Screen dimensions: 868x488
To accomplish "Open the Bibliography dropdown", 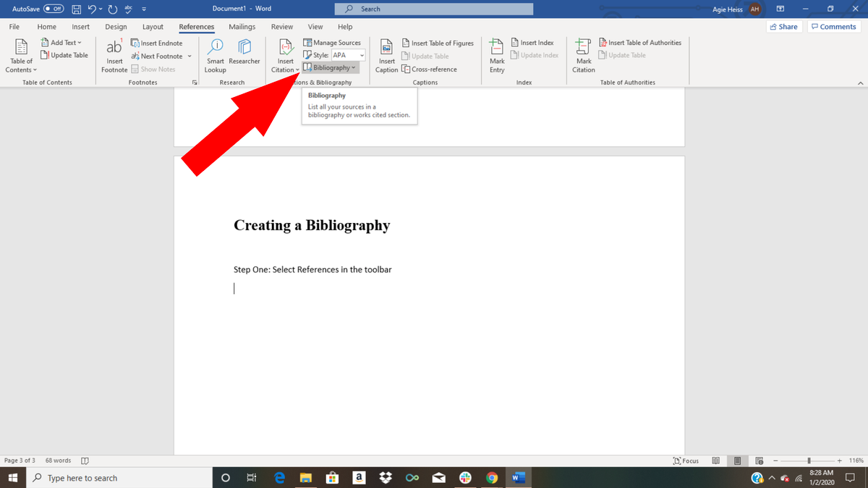I will coord(331,68).
